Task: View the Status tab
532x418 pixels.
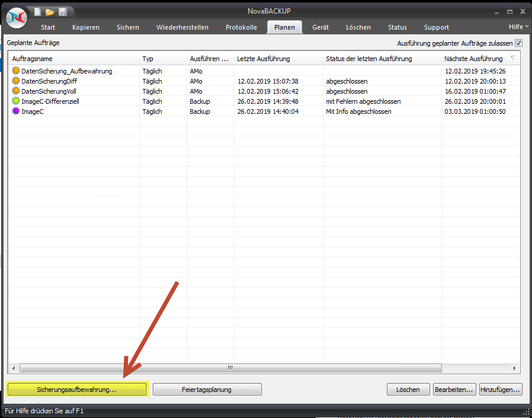Action: pos(398,27)
